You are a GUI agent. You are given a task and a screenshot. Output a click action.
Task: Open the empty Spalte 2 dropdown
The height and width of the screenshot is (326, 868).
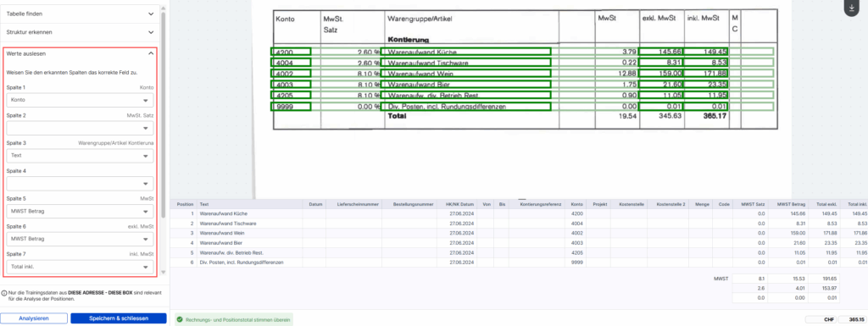pos(81,128)
